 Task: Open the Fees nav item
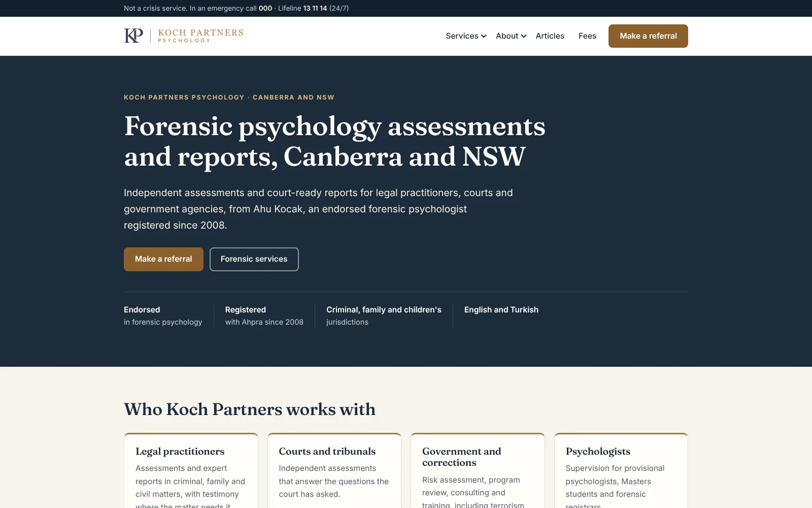pyautogui.click(x=587, y=36)
